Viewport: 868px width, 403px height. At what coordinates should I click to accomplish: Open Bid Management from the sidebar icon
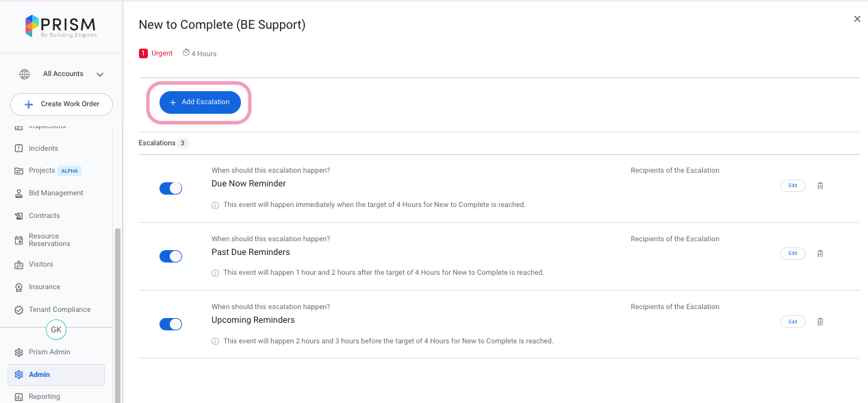pyautogui.click(x=19, y=193)
